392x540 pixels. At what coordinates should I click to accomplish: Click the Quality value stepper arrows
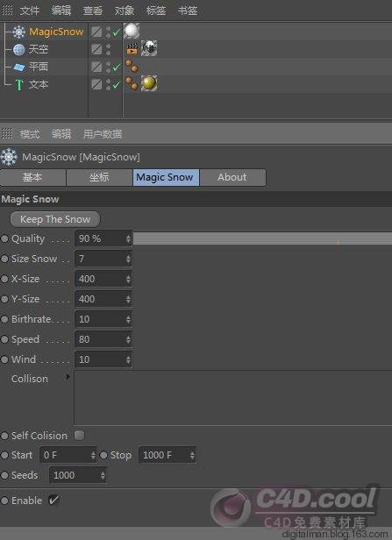tap(128, 238)
